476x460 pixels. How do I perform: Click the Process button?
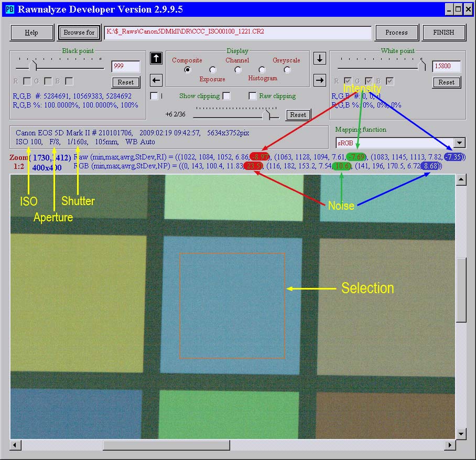pos(396,33)
